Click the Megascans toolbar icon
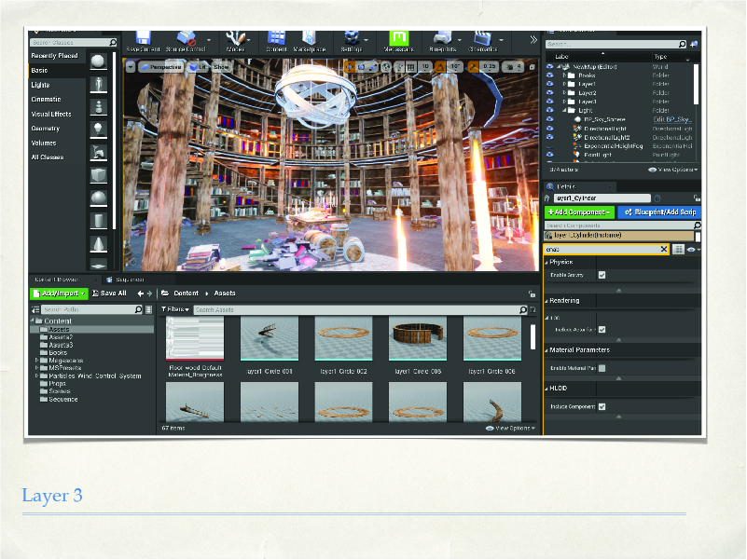 point(400,39)
